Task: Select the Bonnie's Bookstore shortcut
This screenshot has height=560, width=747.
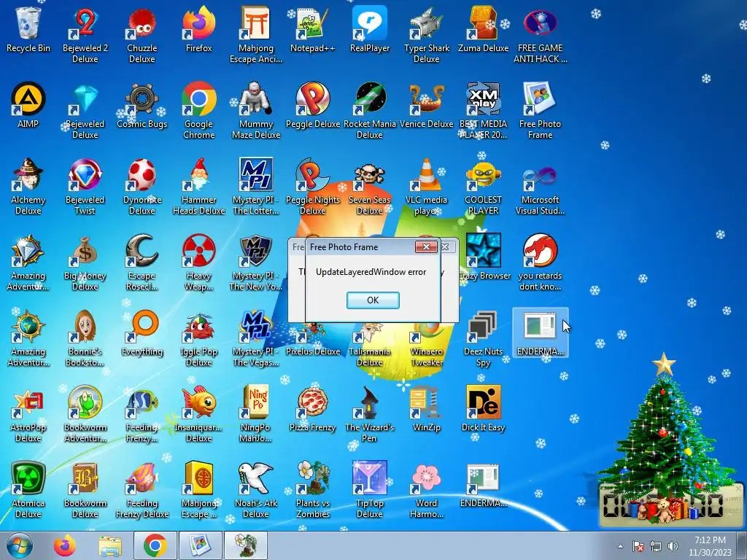Action: point(85,338)
